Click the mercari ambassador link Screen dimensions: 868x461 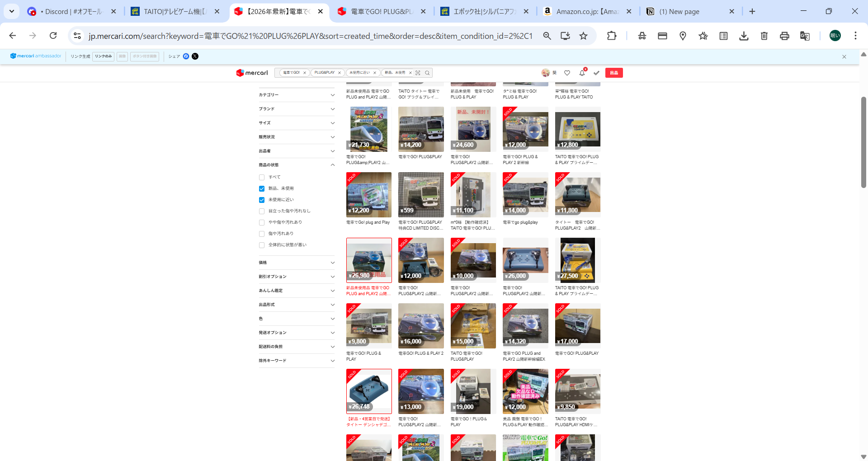[36, 56]
